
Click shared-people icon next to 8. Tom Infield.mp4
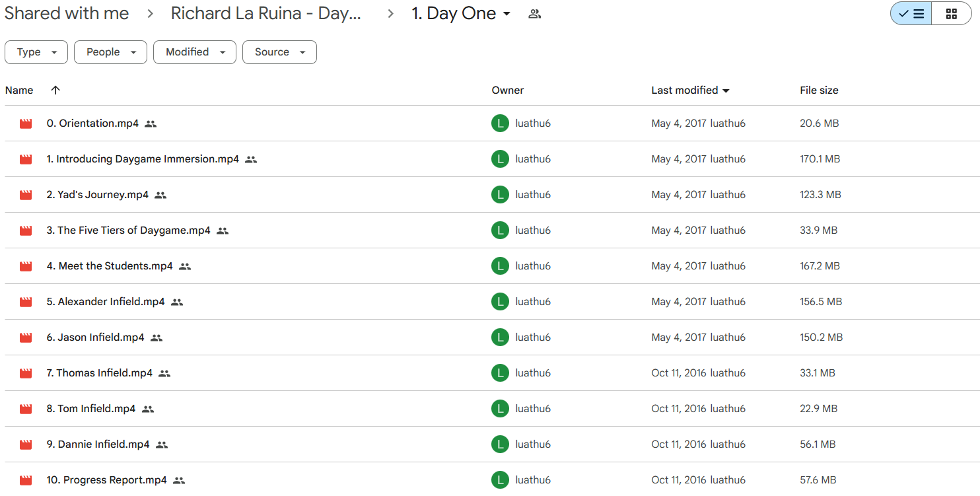pos(148,409)
